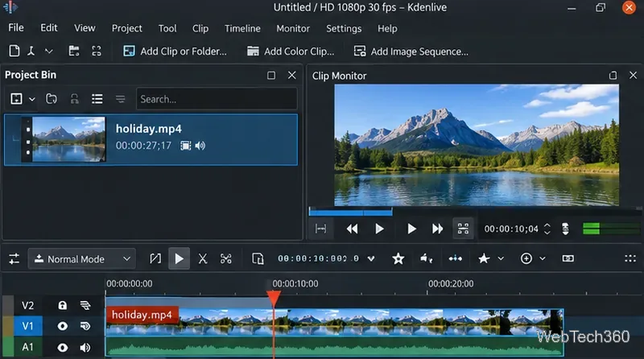
Task: Click the circled plus add icon
Action: pos(526,258)
